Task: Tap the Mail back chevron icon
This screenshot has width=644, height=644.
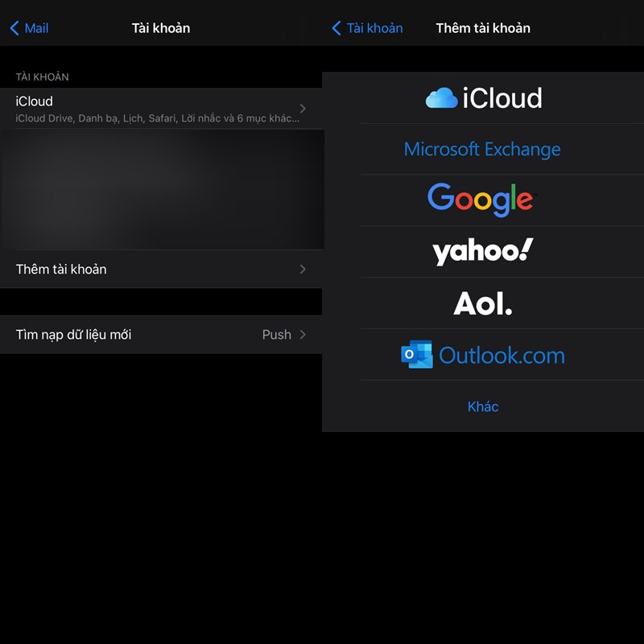Action: pos(14,28)
